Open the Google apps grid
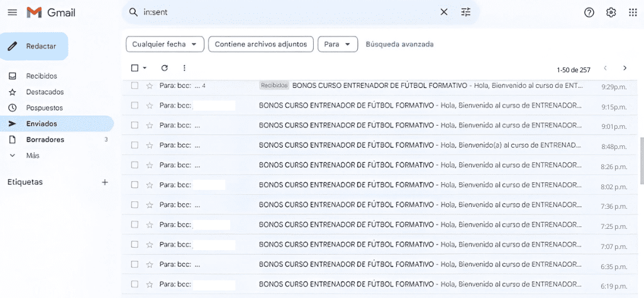The height and width of the screenshot is (298, 644). (633, 13)
